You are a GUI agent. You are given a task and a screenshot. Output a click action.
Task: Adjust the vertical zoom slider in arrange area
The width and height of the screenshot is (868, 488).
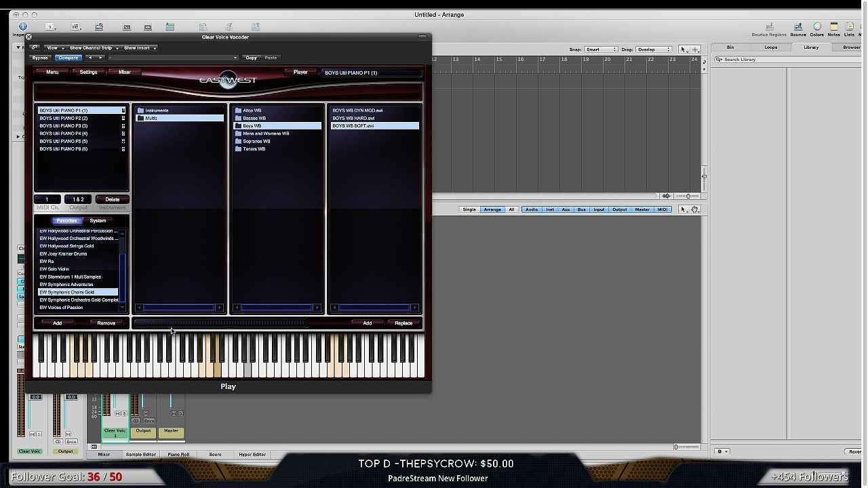[704, 176]
